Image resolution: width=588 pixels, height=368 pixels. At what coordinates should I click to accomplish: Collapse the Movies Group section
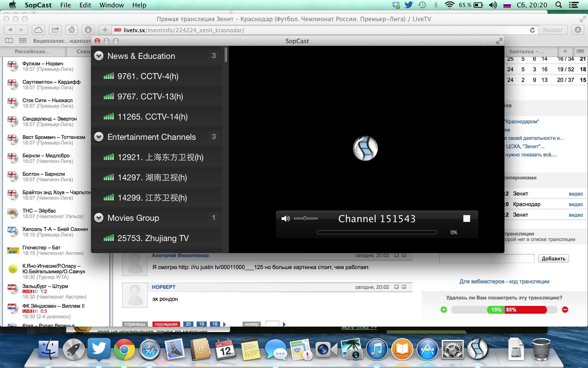[99, 218]
